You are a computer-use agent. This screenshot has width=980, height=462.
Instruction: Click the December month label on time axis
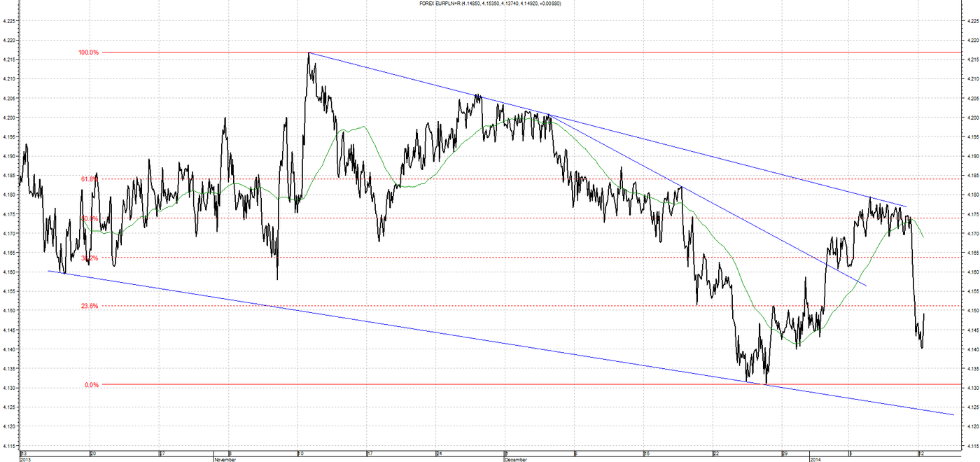(517, 459)
